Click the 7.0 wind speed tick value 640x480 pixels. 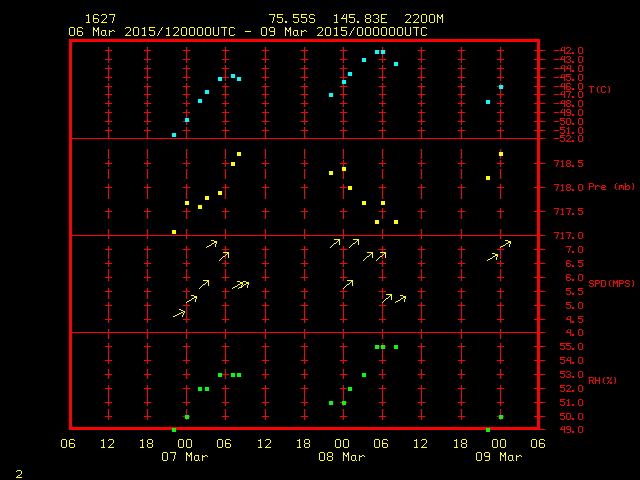tap(574, 250)
